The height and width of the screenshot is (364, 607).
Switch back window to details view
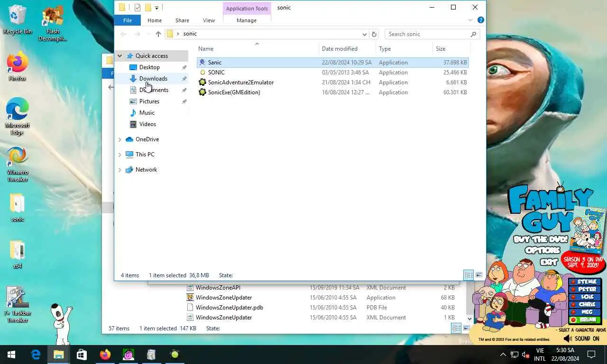pyautogui.click(x=456, y=328)
